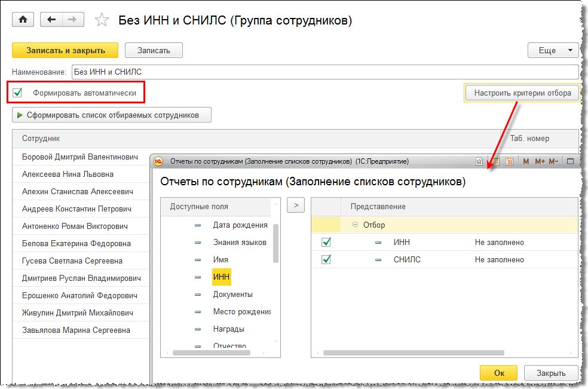Click the green play arrow icon

click(x=20, y=115)
